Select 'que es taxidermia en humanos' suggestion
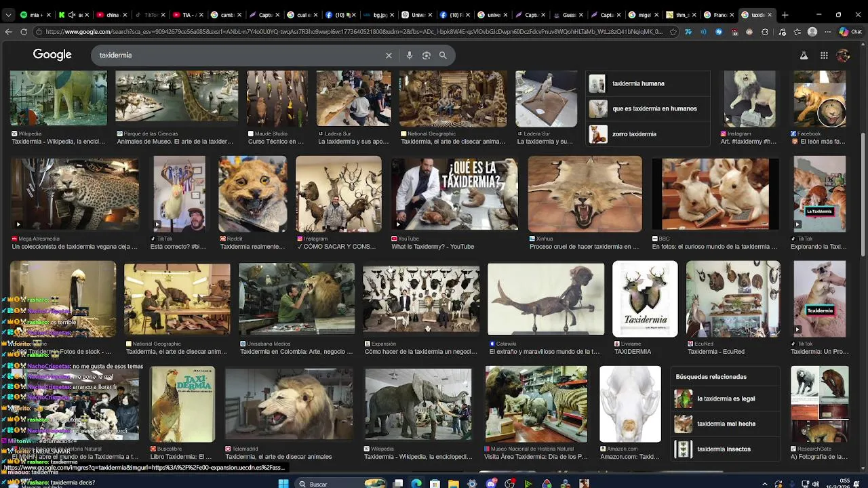The image size is (868, 488). [648, 108]
